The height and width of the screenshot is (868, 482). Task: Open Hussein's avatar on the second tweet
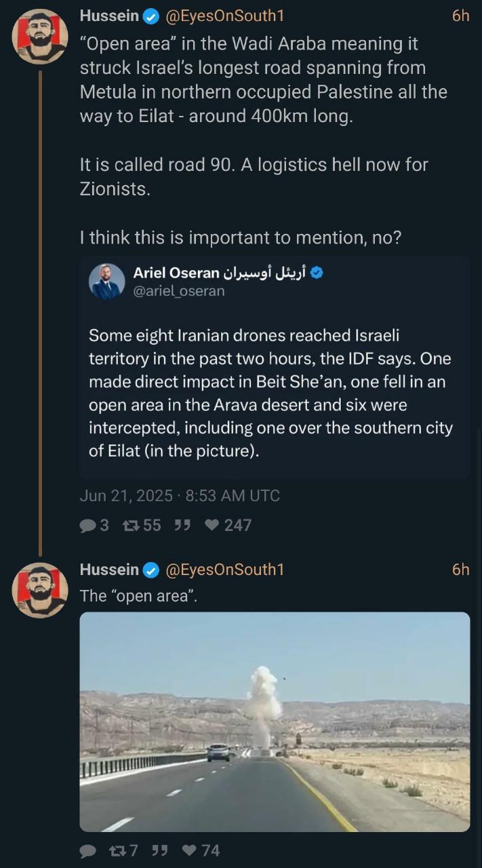40,590
